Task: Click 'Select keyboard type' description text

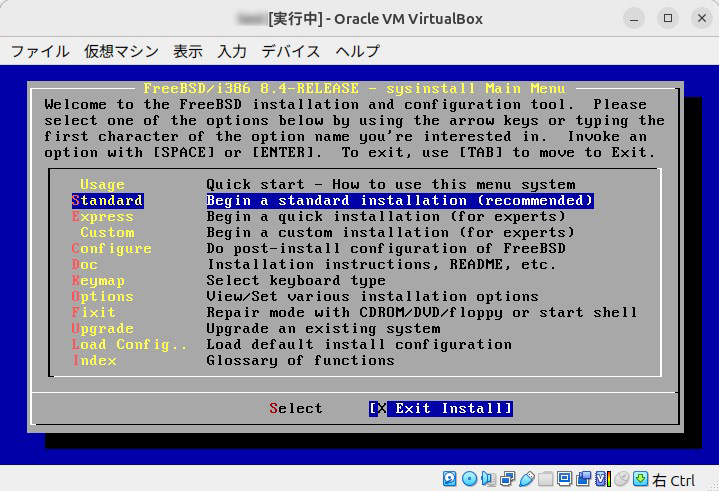Action: pyautogui.click(x=296, y=281)
